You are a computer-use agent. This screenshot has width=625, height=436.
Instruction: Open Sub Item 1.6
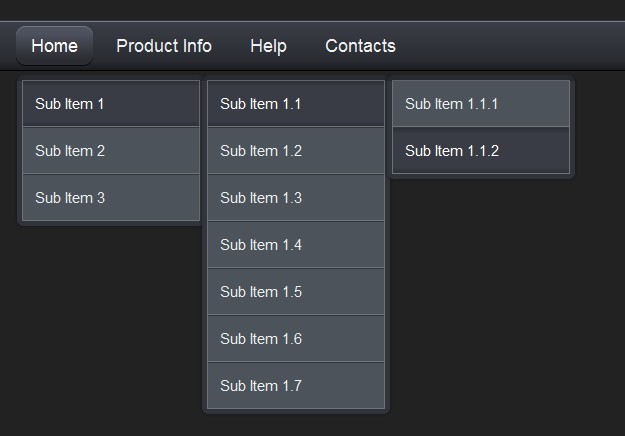[x=296, y=339]
